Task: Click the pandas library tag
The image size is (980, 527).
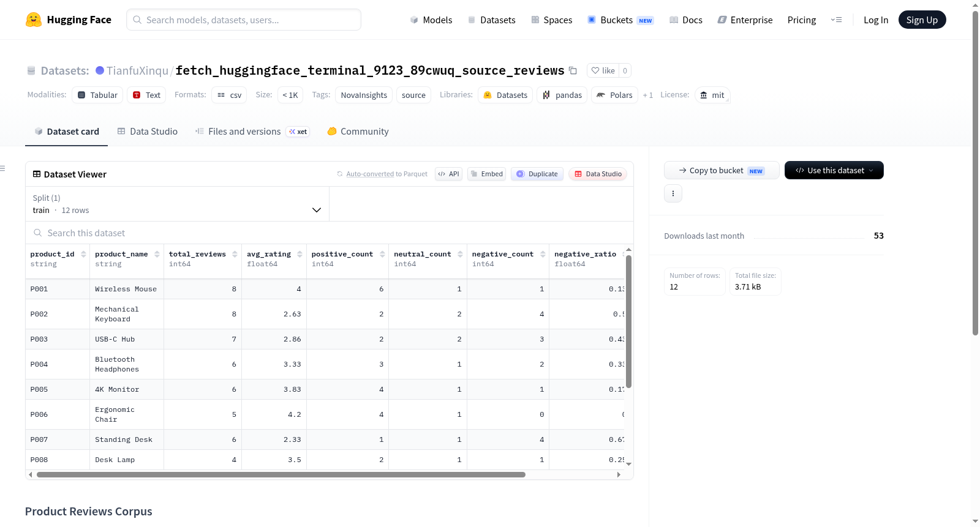Action: [562, 95]
